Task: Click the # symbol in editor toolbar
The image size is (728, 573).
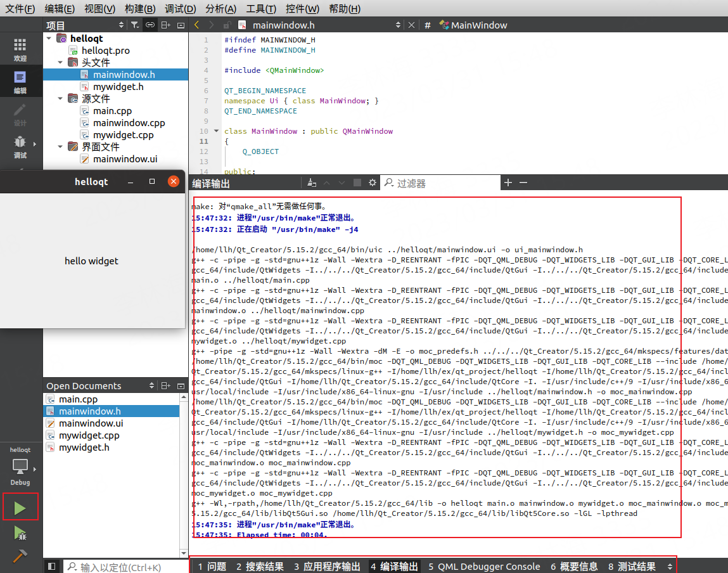Action: 428,25
